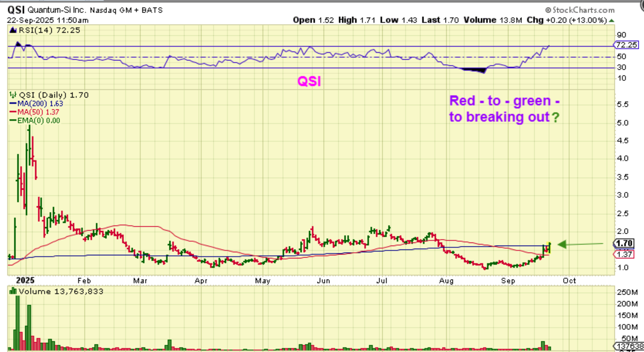Click the Low 1.43 value
Viewport: 644px width, 352px height.
[x=398, y=20]
